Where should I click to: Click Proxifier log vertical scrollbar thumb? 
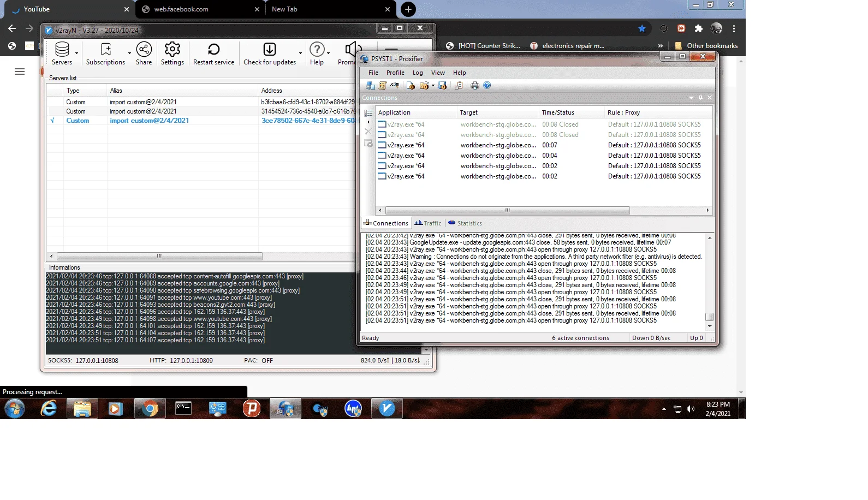click(x=709, y=317)
